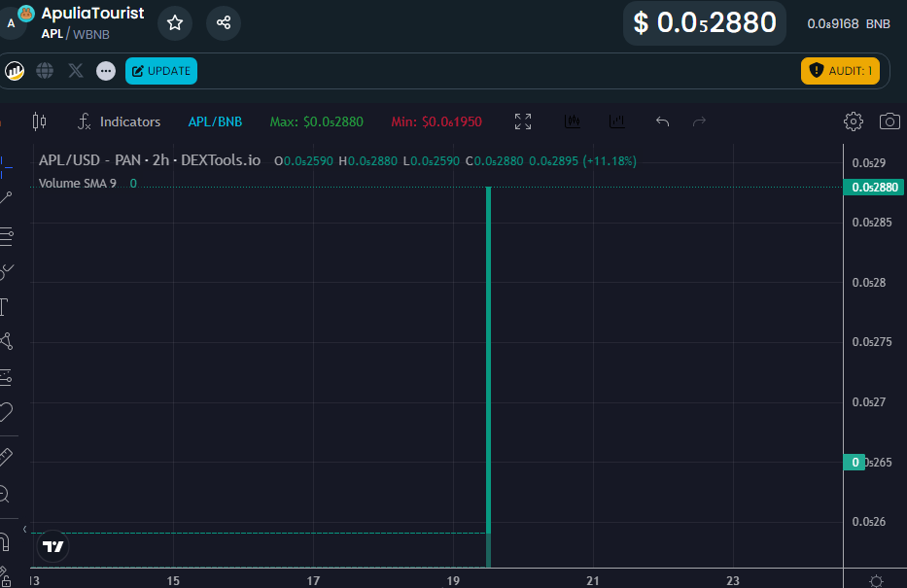Viewport: 907px width, 588px height.
Task: Click date label 15 on the time axis
Action: [173, 580]
